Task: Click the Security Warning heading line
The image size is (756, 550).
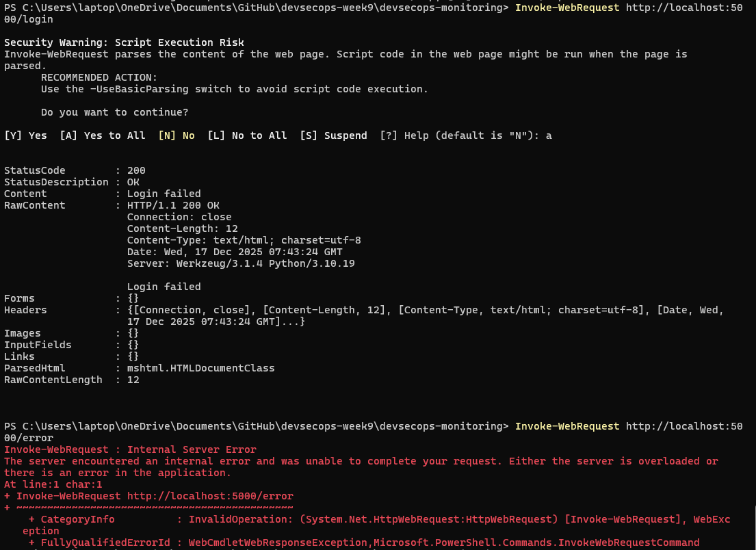Action: pyautogui.click(x=124, y=42)
